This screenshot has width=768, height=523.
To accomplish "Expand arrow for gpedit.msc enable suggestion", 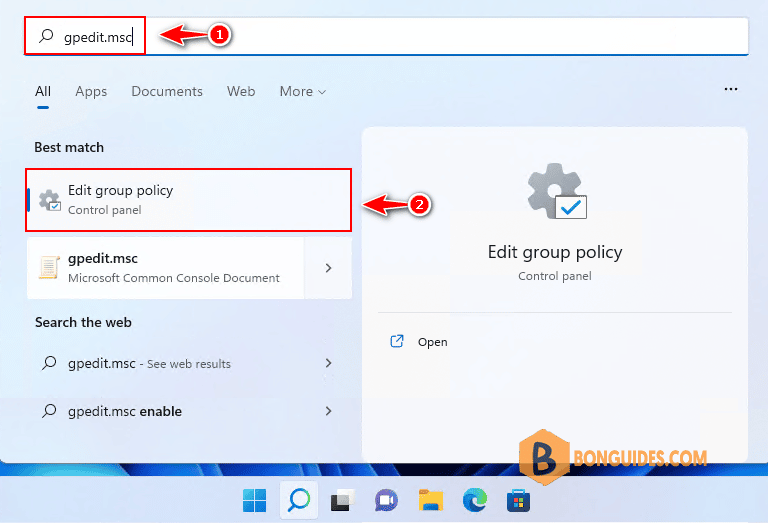I will [x=328, y=411].
